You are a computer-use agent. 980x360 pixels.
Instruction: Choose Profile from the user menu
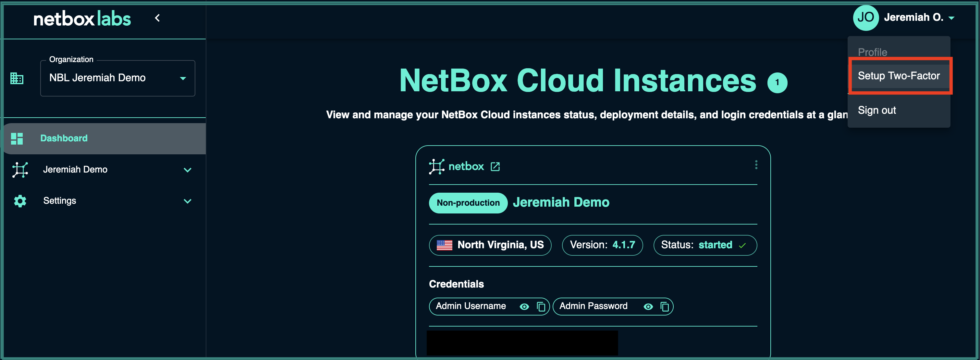pos(872,52)
